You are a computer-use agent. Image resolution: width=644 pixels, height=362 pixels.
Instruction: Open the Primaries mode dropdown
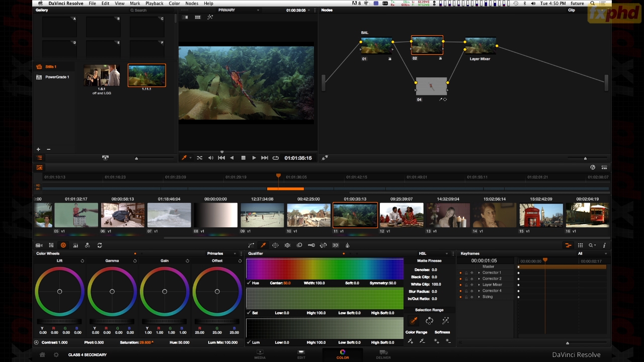pos(221,253)
